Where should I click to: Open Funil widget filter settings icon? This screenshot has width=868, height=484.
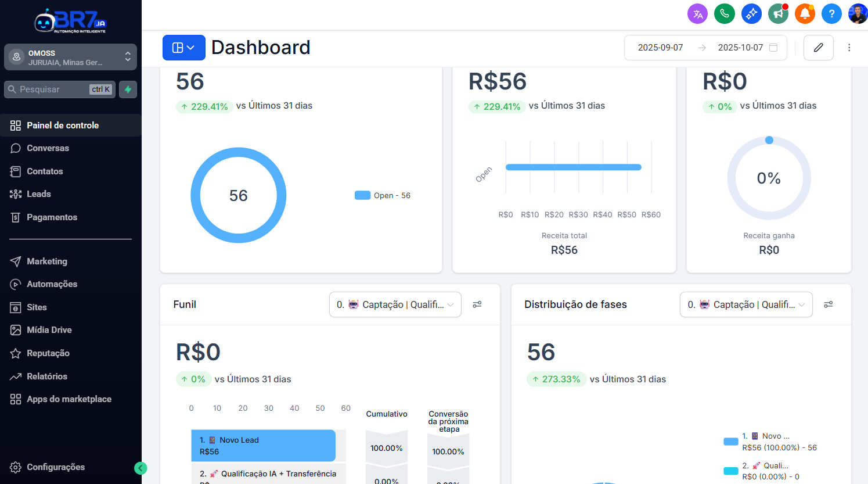477,304
